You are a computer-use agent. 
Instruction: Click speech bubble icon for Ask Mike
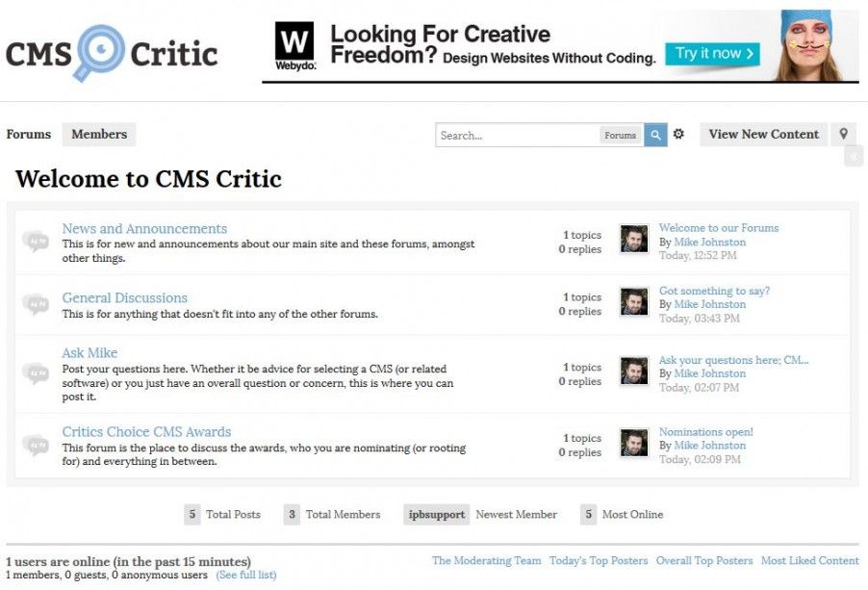click(36, 373)
